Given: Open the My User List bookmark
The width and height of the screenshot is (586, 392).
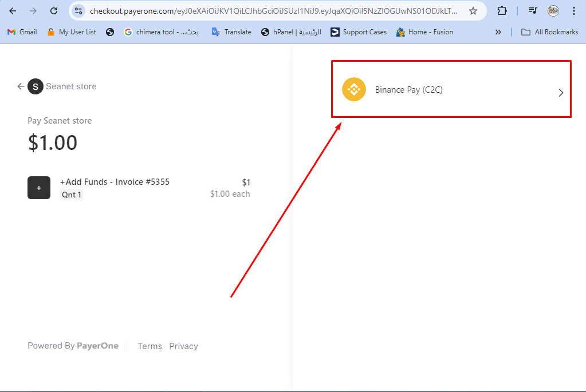Looking at the screenshot, I should point(72,32).
